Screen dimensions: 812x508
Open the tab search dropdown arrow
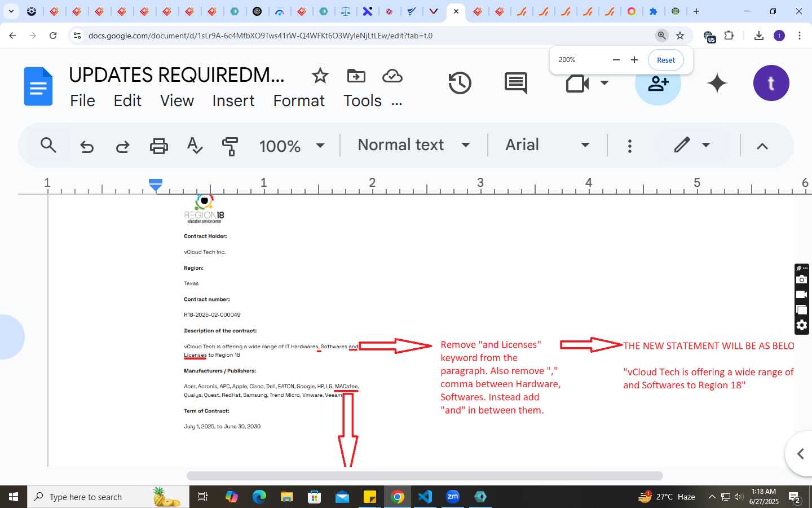[11, 11]
